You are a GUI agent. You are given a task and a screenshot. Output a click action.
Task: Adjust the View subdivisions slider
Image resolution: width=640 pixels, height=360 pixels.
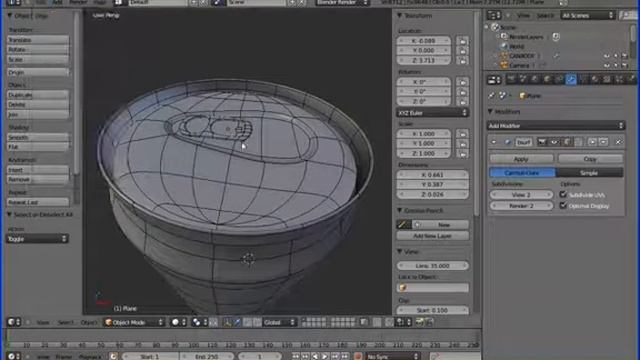pyautogui.click(x=521, y=195)
